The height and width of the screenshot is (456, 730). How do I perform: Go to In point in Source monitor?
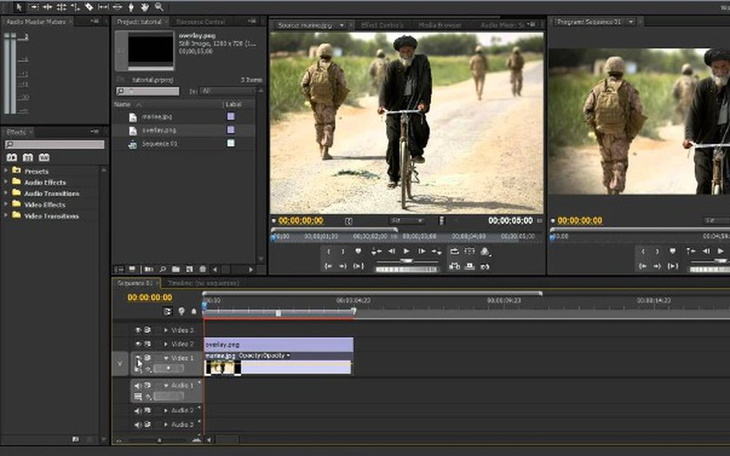point(329,266)
